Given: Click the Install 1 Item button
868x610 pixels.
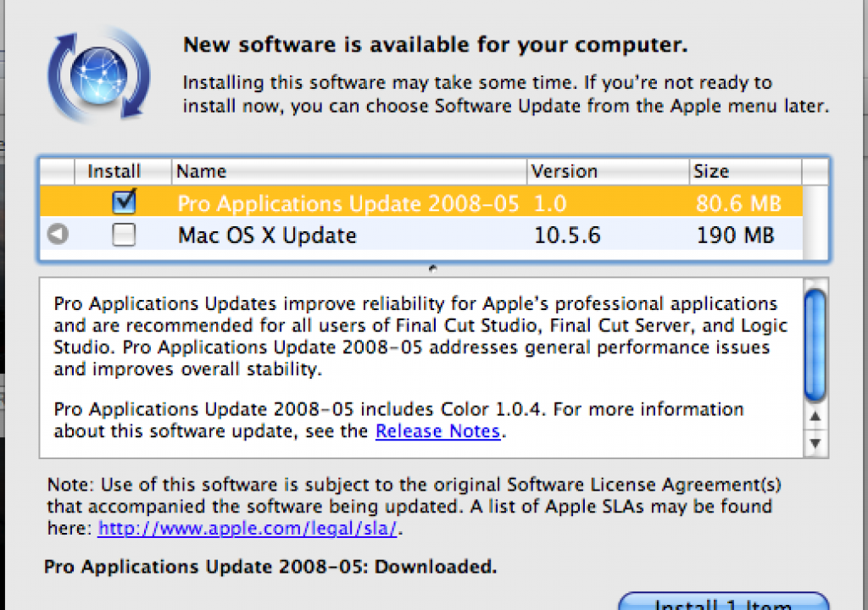Looking at the screenshot, I should point(723,602).
